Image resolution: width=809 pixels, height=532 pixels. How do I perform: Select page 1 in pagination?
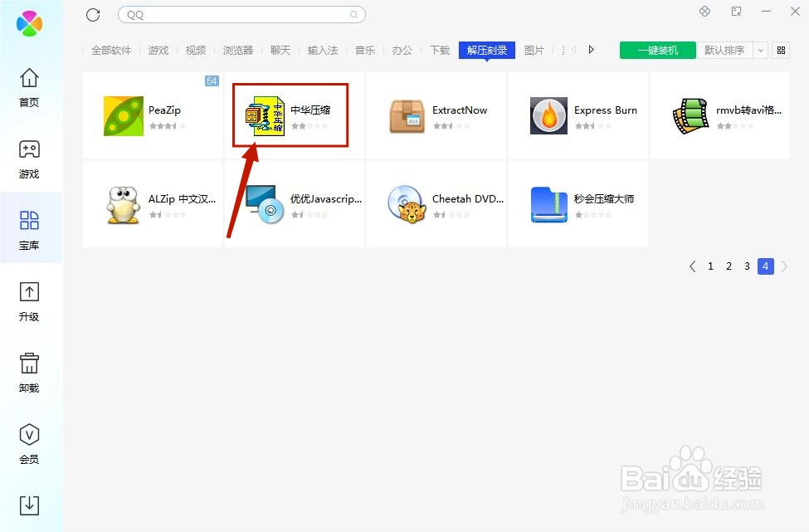click(710, 266)
